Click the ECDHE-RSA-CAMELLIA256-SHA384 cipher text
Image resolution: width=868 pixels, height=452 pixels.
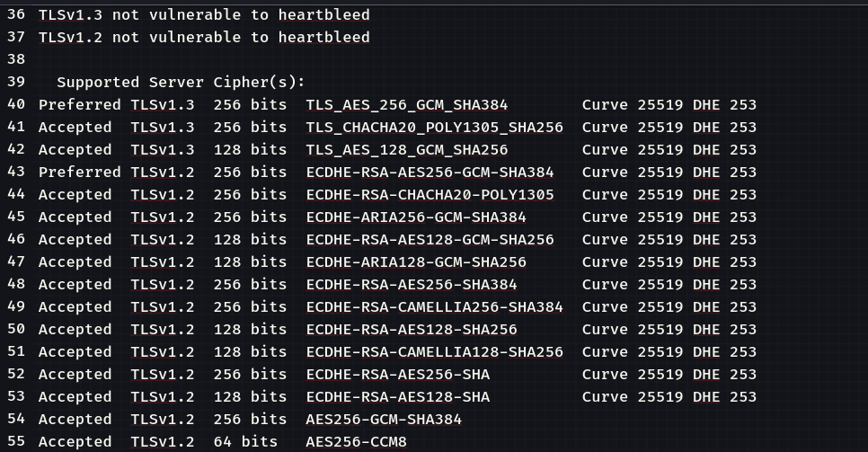434,306
